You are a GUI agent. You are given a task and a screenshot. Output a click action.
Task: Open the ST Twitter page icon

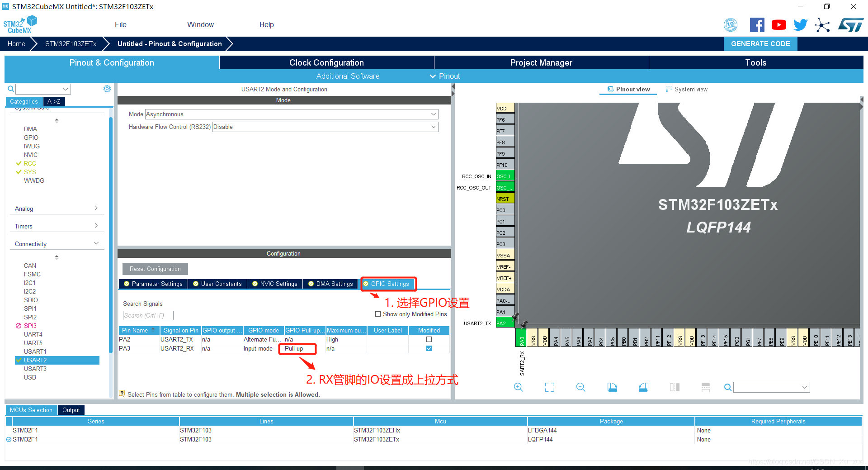point(800,25)
